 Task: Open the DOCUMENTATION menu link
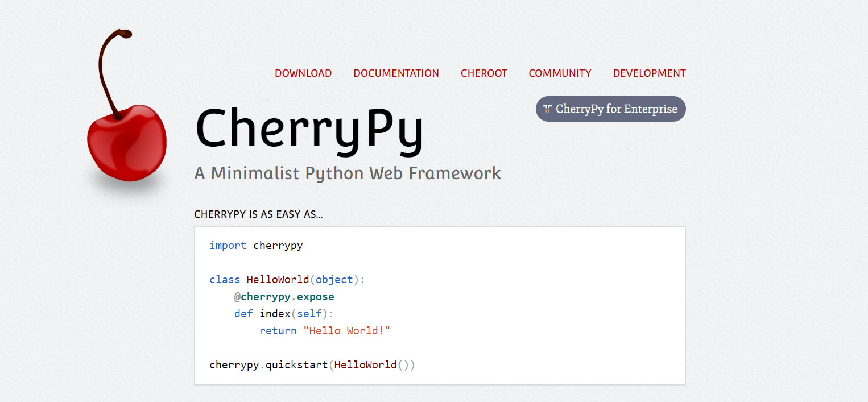pos(396,73)
